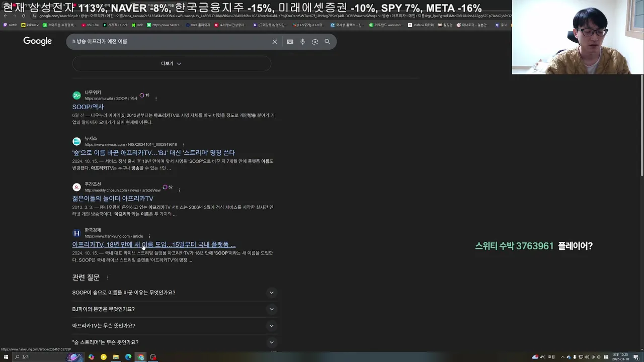
Task: Click the magnifier search button
Action: (327, 42)
